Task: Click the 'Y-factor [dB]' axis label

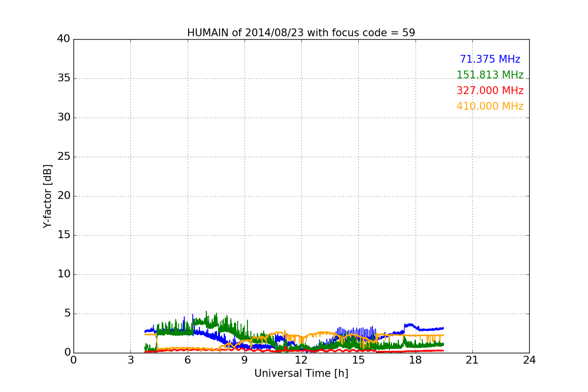Action: pyautogui.click(x=48, y=196)
